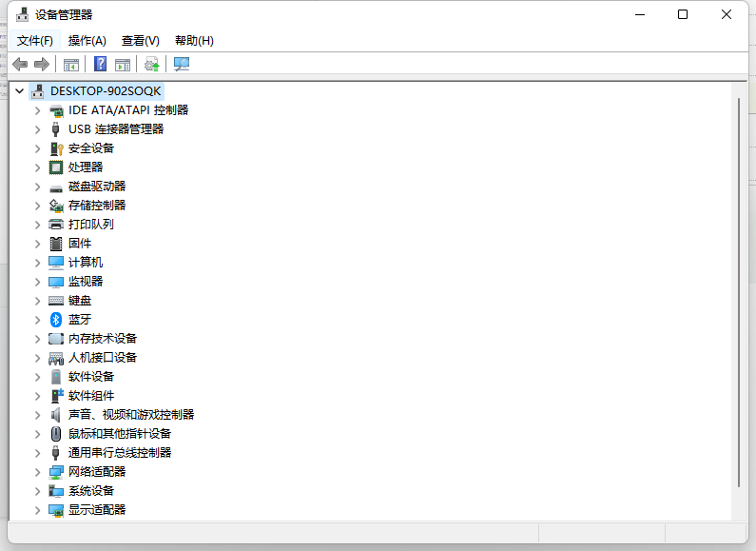The height and width of the screenshot is (551, 756).
Task: Click the 存储控制器 icon
Action: pyautogui.click(x=56, y=206)
